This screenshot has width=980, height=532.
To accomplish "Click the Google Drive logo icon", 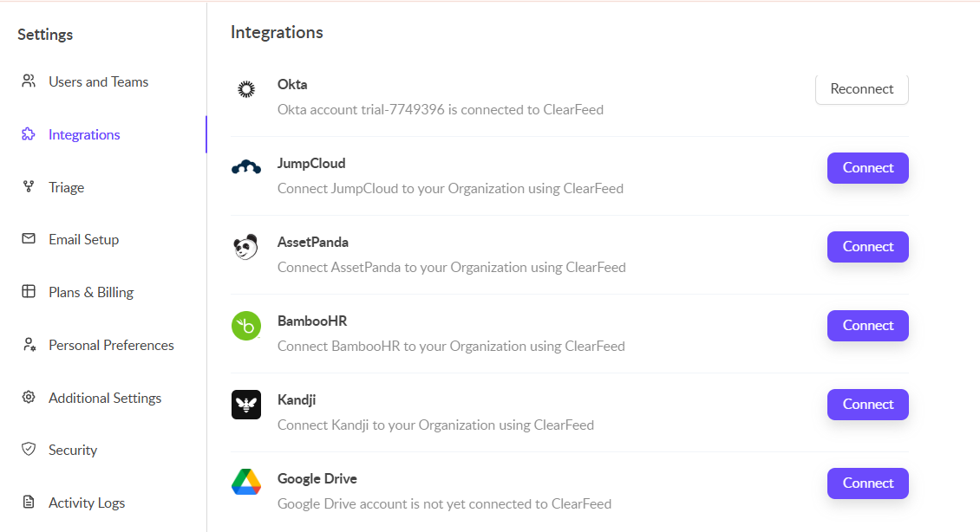I will point(246,483).
